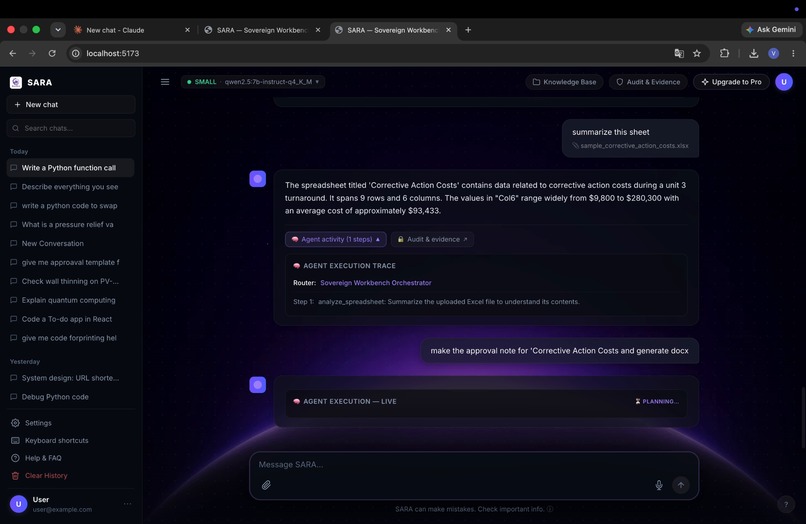Open attached sample_corrective_action_costs.xlsx file
Viewport: 806px width, 524px height.
(630, 146)
